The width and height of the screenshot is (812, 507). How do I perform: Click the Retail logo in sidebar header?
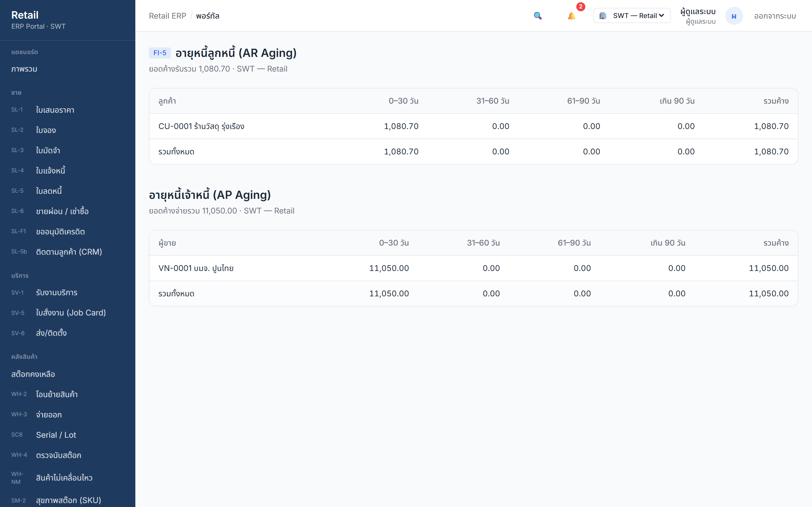[x=25, y=15]
